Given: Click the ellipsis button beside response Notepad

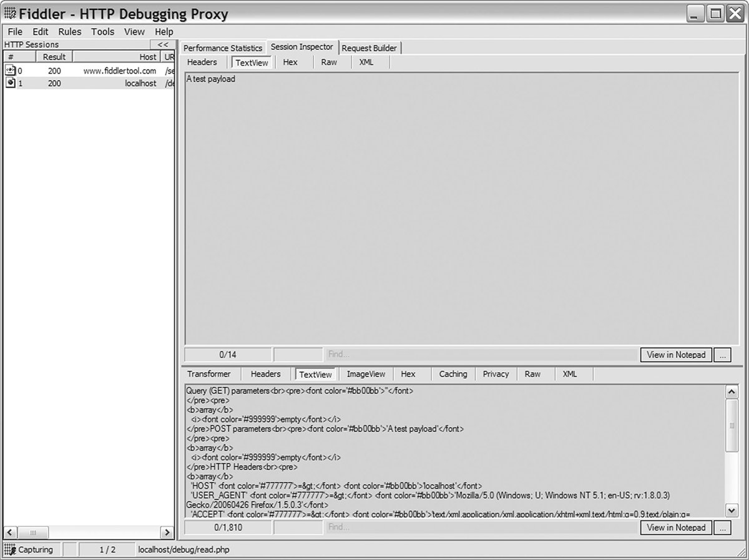Looking at the screenshot, I should 722,528.
